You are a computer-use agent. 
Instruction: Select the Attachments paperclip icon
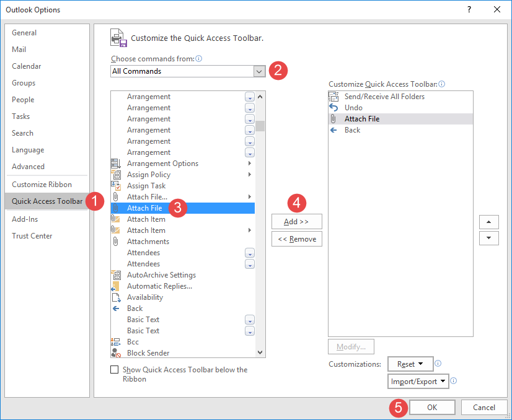116,242
